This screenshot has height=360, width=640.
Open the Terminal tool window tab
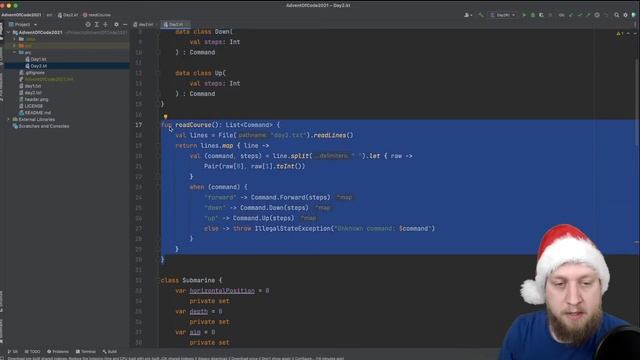[86, 351]
